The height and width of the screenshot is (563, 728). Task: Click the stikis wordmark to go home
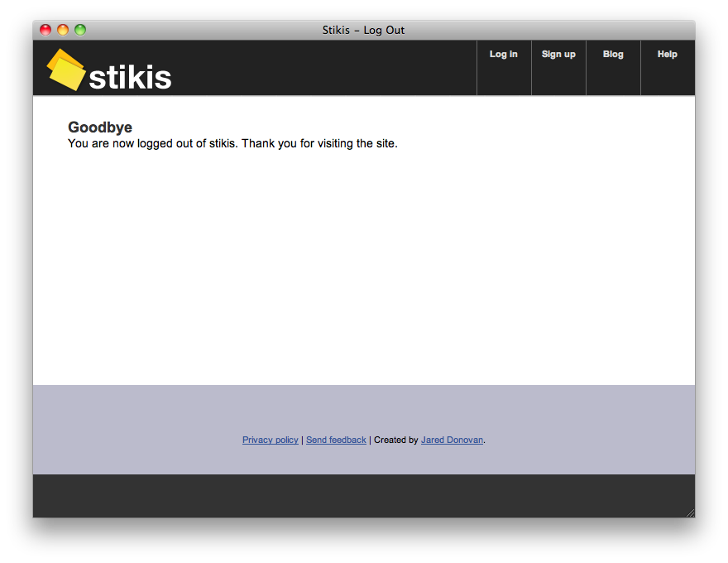click(130, 77)
